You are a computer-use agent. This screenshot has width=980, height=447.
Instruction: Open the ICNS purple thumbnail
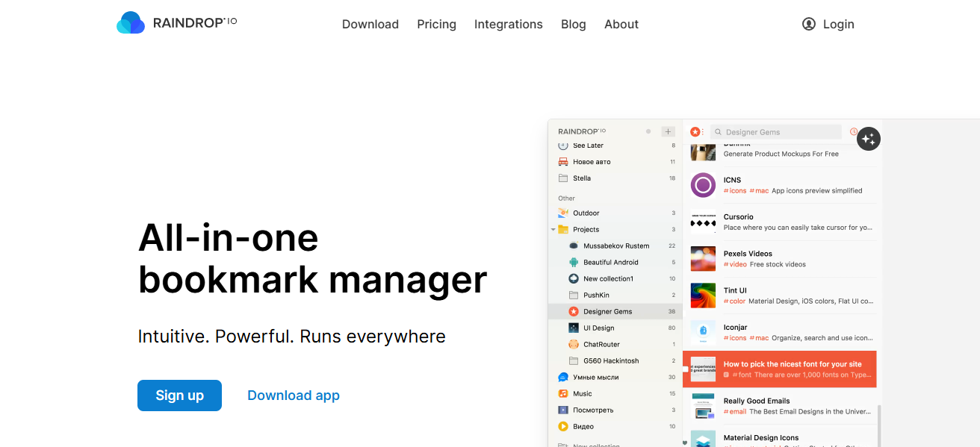click(x=703, y=184)
